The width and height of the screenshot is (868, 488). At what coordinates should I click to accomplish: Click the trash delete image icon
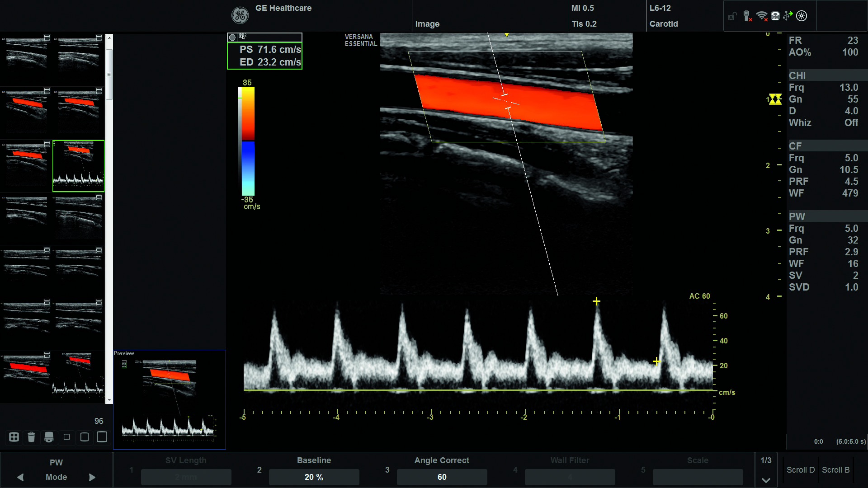click(31, 437)
